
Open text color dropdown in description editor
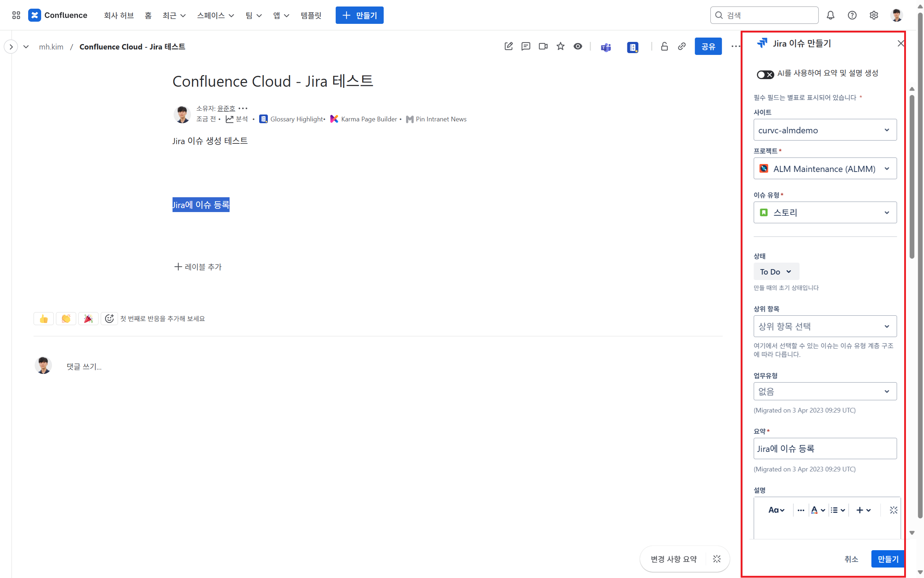tap(818, 510)
